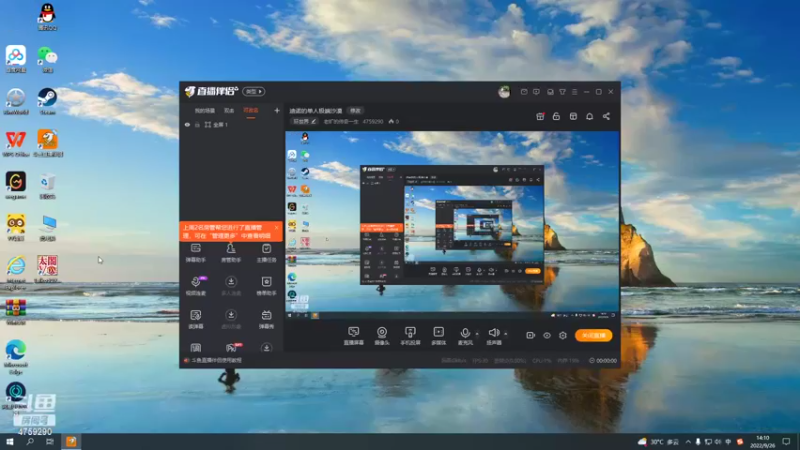800x450 pixels.
Task: Toggle visibility eye of 全屏 1 source
Action: 187,124
